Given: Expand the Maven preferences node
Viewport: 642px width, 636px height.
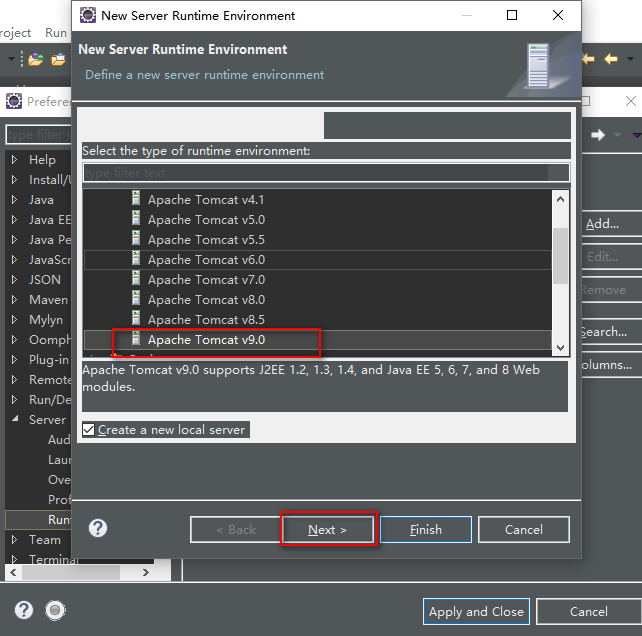Looking at the screenshot, I should point(14,299).
